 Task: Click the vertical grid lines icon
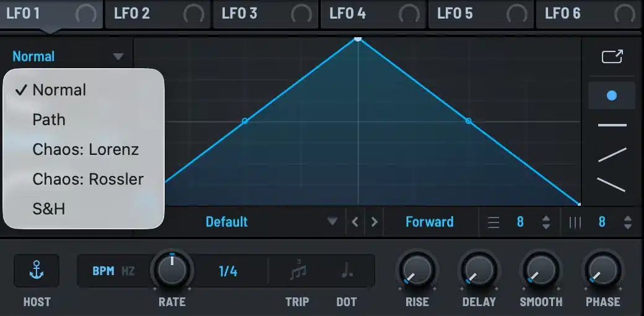point(575,222)
